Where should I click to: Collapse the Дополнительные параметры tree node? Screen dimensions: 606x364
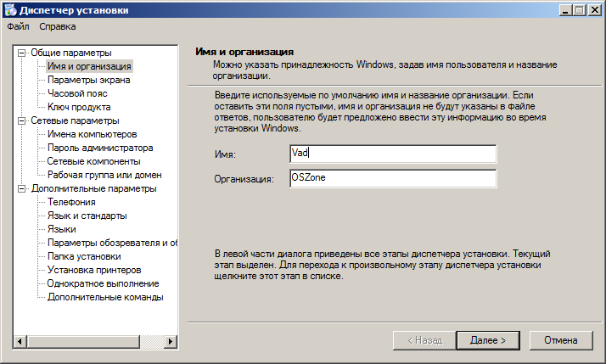tap(22, 188)
